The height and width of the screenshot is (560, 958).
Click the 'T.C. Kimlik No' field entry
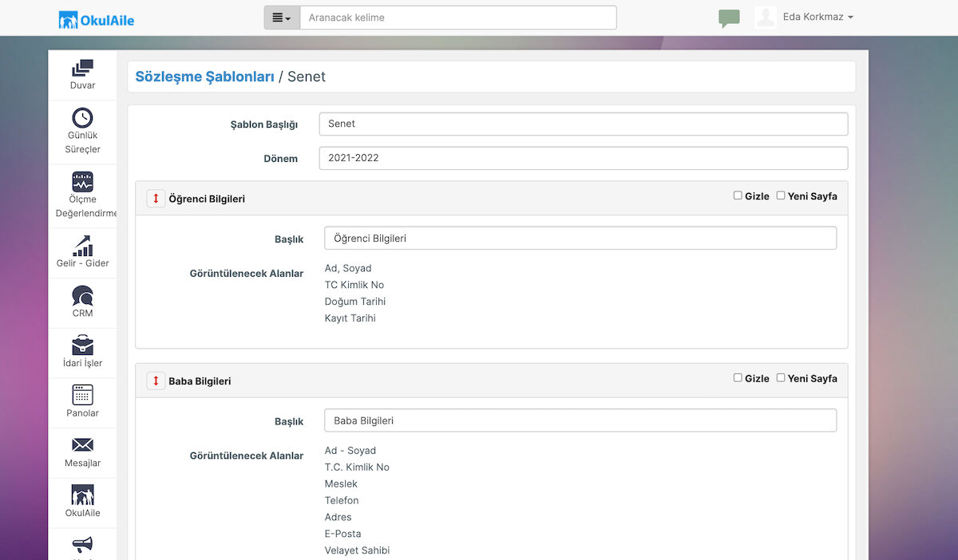[x=357, y=467]
